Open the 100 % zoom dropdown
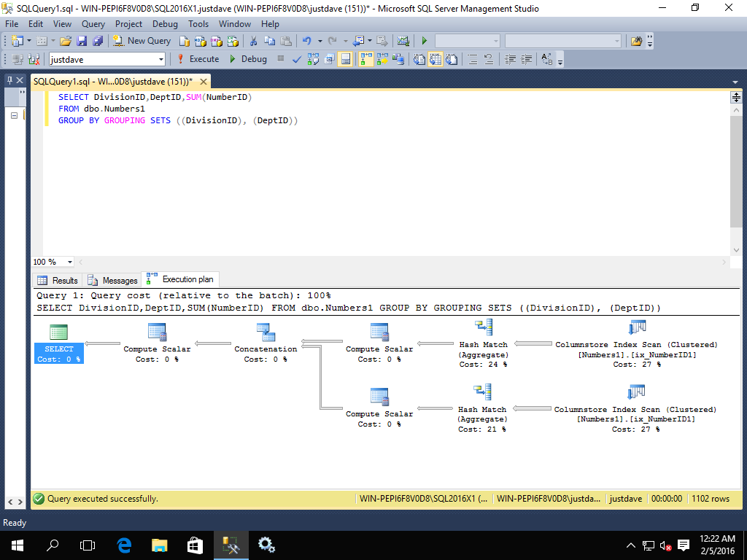747x560 pixels. coord(70,262)
